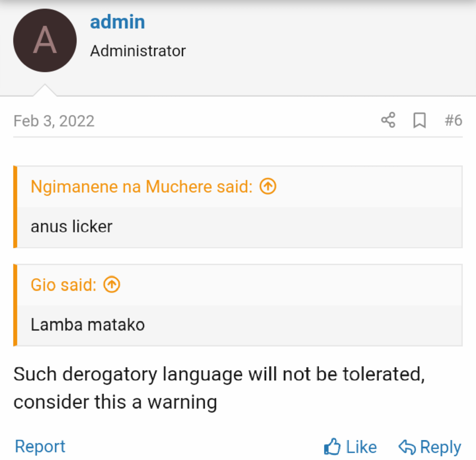Click the thumbs-up icon
This screenshot has width=476, height=460.
pos(332,447)
